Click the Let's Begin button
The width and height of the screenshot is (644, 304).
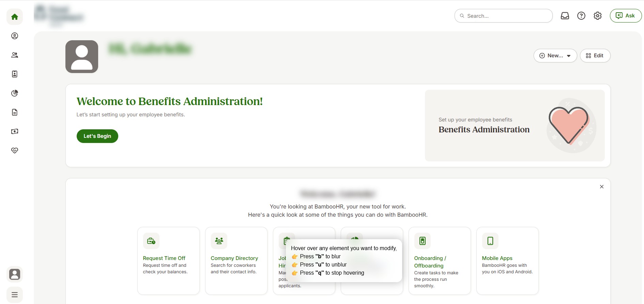tap(97, 136)
